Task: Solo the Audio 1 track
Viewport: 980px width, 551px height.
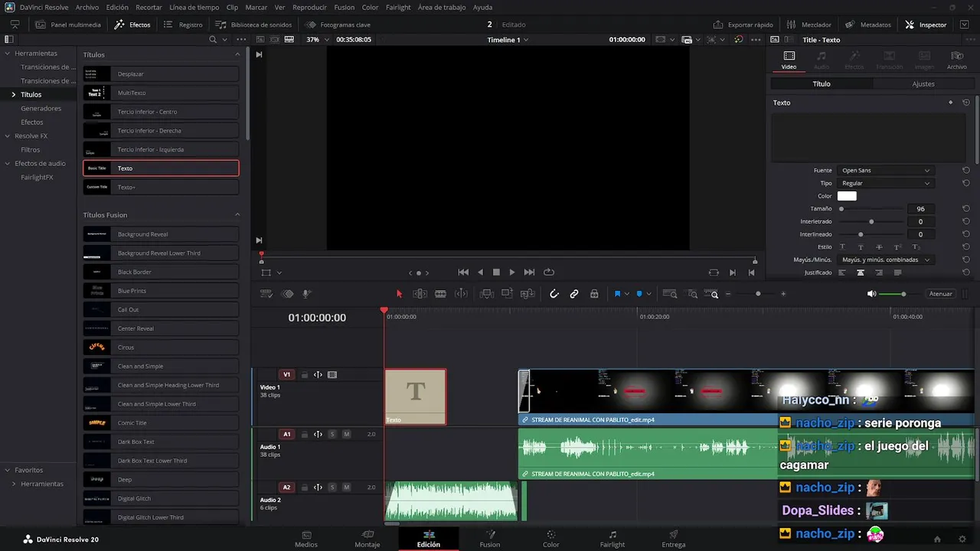Action: (x=332, y=435)
